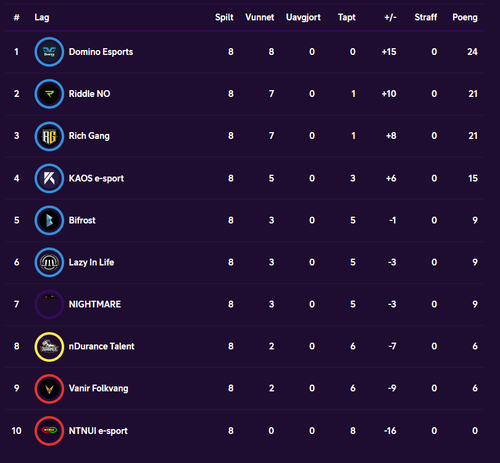Viewport: 500px width, 463px height.
Task: Open the Riddle NO team logo
Action: click(x=49, y=94)
